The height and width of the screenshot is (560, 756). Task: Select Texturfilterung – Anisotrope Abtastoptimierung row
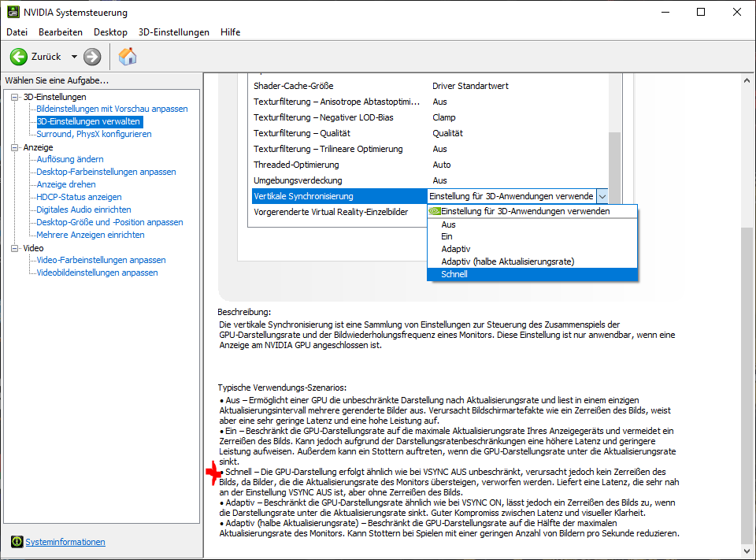pos(430,102)
